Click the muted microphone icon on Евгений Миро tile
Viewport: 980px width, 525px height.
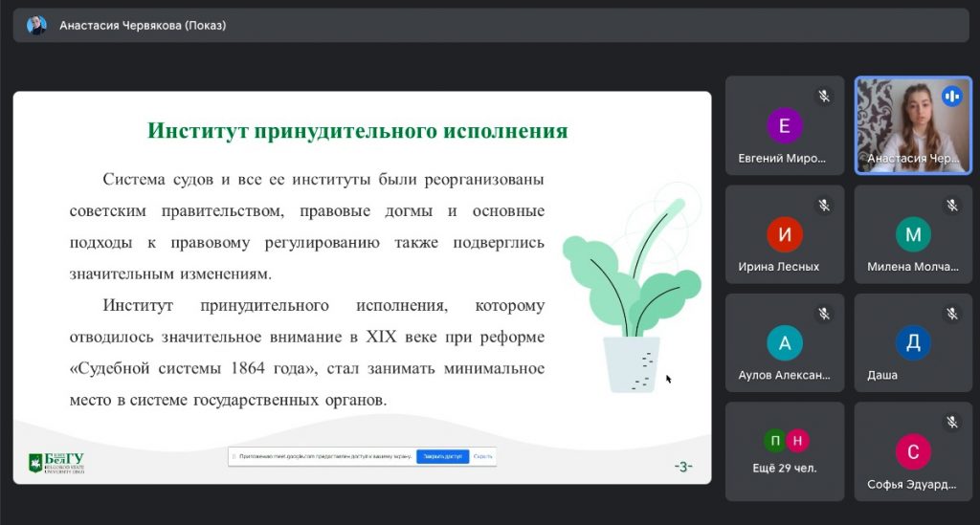(x=824, y=97)
